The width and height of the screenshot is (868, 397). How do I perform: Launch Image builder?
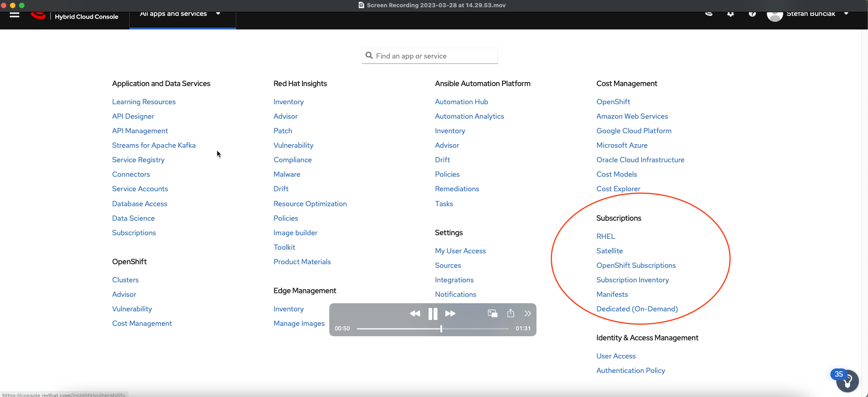click(x=296, y=233)
